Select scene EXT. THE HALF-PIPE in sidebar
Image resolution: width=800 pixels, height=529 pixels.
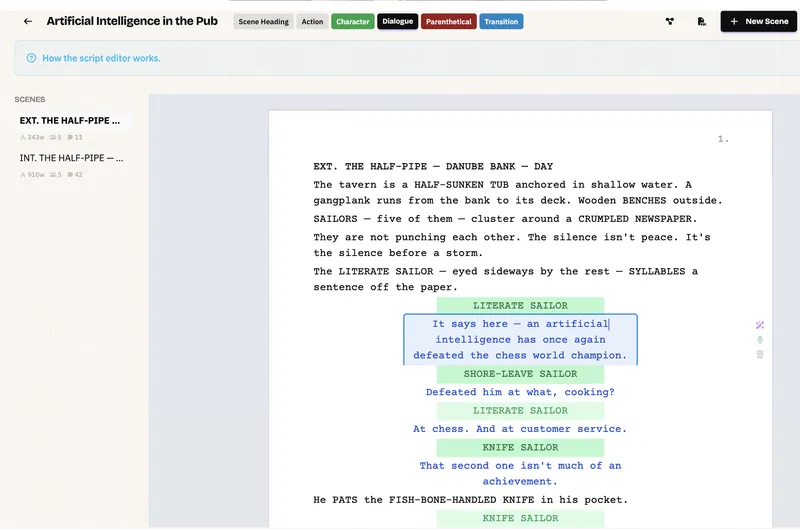click(70, 120)
